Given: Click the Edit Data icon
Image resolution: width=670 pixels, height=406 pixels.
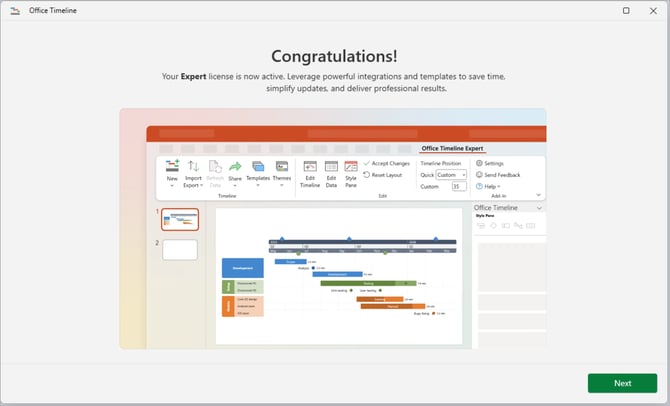Looking at the screenshot, I should click(x=331, y=167).
